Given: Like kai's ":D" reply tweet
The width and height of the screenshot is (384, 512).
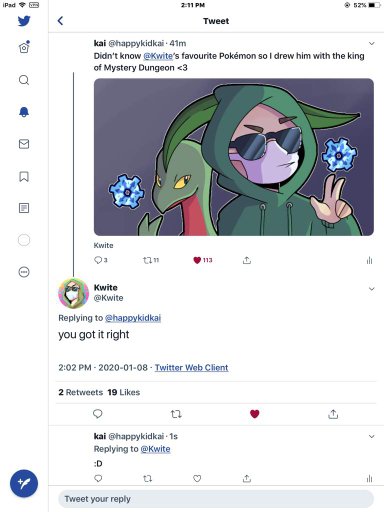Looking at the screenshot, I should (197, 479).
